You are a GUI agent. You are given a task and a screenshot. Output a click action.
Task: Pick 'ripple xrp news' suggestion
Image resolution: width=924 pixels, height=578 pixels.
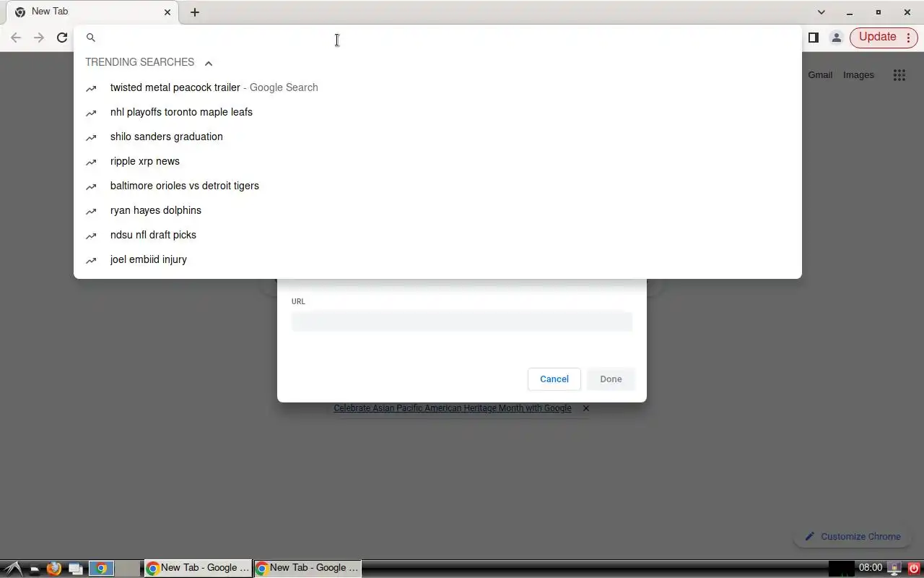coord(437,161)
